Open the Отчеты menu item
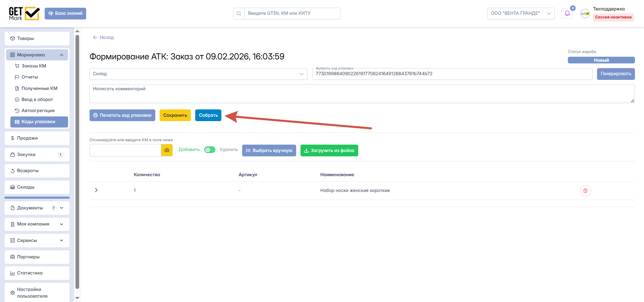644x302 pixels. pos(39,77)
